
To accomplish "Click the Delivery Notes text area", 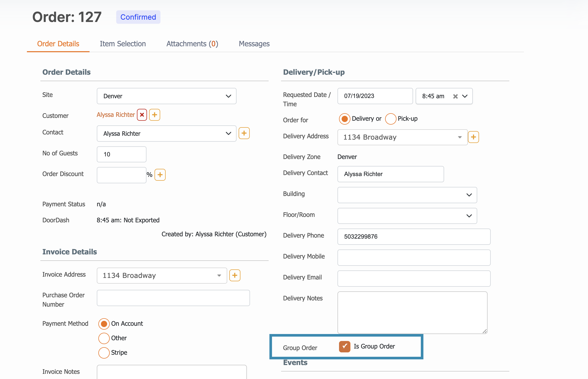I will 413,313.
